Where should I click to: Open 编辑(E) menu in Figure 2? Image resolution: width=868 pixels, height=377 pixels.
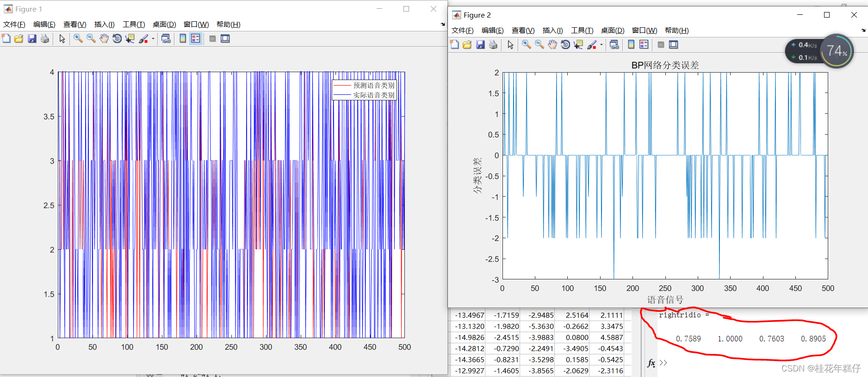point(493,31)
